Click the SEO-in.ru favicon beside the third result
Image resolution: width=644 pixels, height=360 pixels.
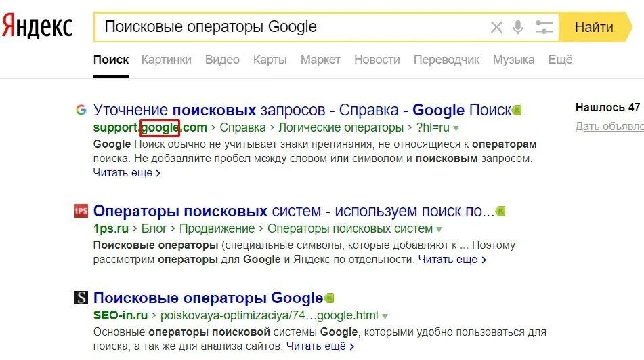[81, 297]
